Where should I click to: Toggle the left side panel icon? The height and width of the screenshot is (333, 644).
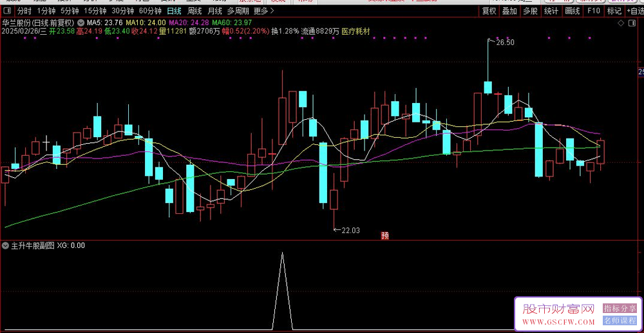click(x=7, y=11)
